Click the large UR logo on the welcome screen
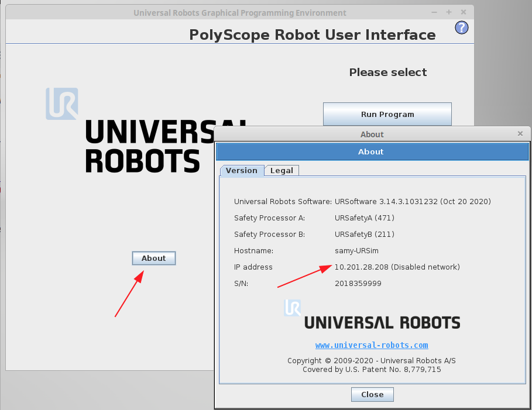532x410 pixels. (61, 104)
